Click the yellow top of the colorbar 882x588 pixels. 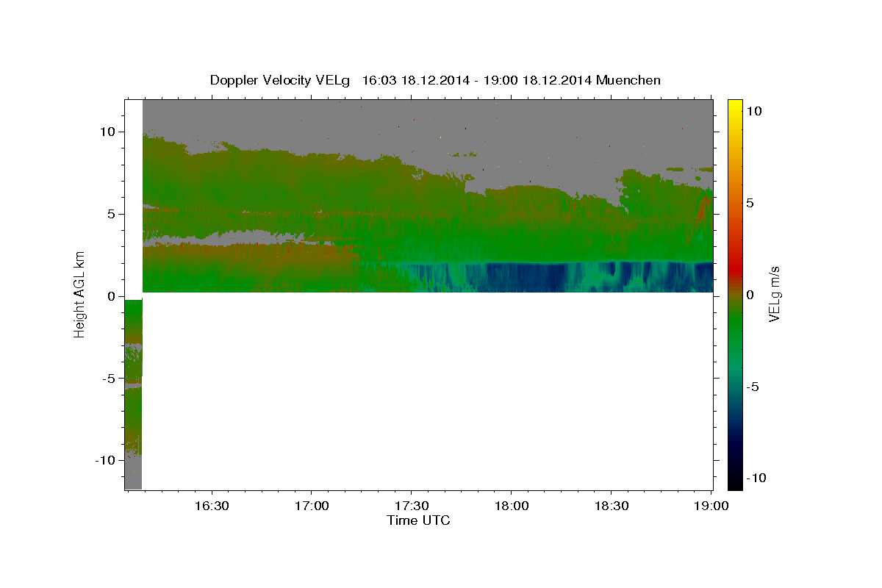[x=734, y=106]
